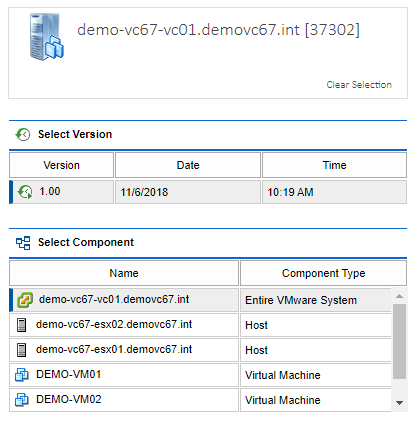
Task: Click the Select Version clock icon
Action: coord(23,134)
